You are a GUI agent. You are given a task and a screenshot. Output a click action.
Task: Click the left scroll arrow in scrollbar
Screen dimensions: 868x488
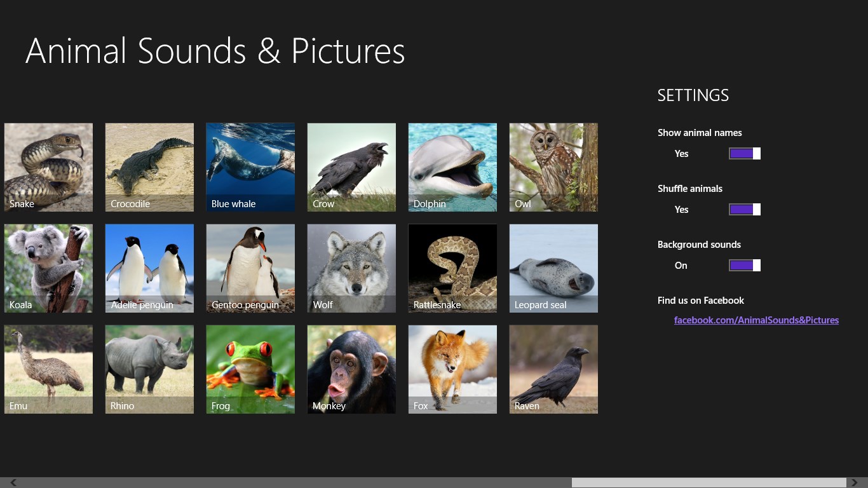coord(13,483)
